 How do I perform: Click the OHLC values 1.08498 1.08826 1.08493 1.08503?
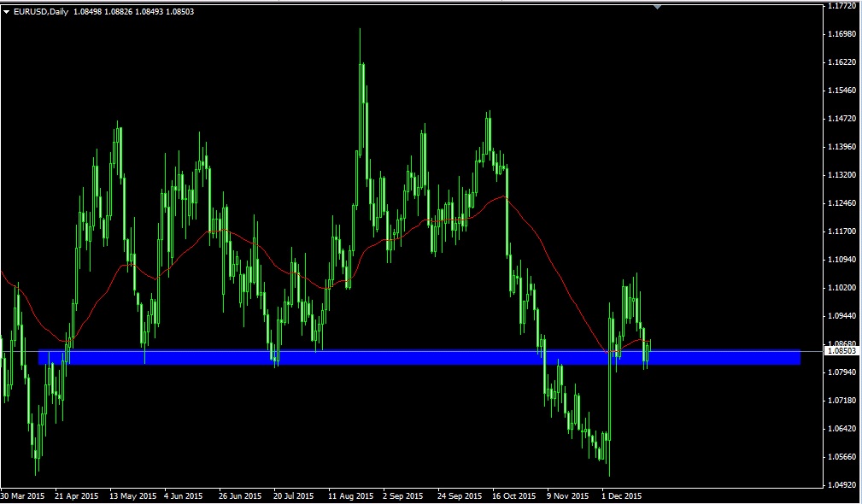[x=133, y=12]
